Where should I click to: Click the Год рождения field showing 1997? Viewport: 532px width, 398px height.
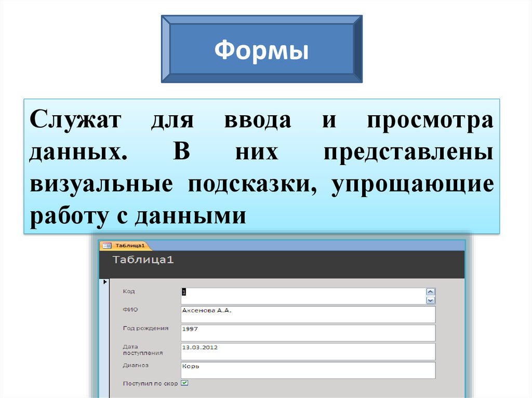coord(308,333)
